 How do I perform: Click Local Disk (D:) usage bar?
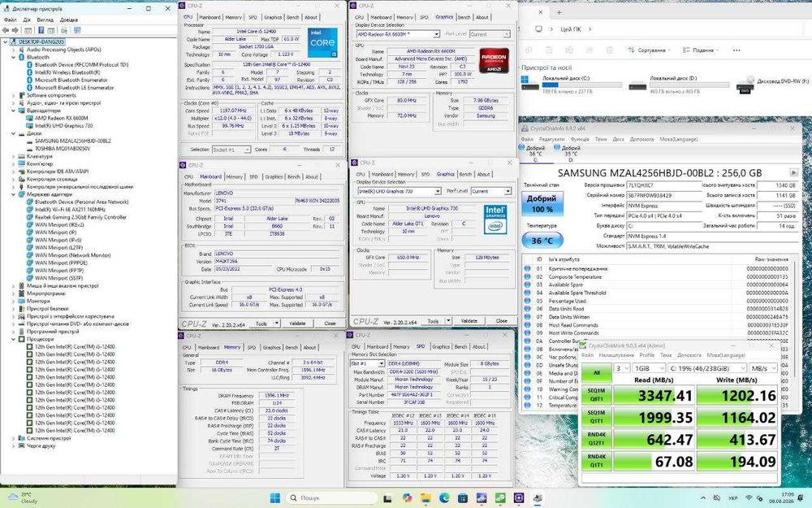tap(689, 85)
